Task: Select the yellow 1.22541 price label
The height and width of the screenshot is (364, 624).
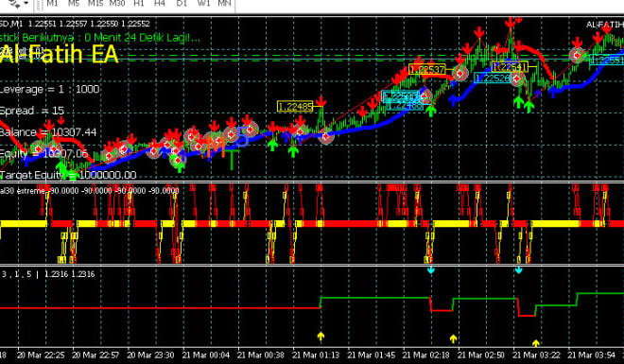Action: tap(510, 66)
